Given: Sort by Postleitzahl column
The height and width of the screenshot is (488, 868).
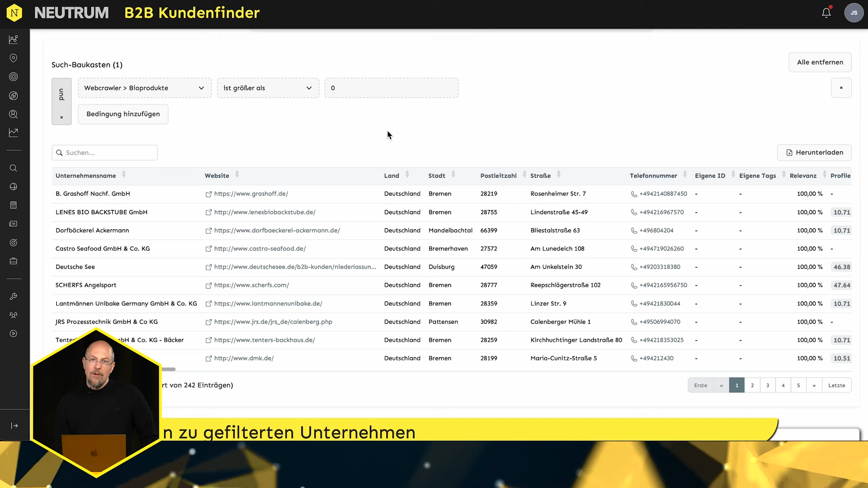Looking at the screenshot, I should pos(524,175).
